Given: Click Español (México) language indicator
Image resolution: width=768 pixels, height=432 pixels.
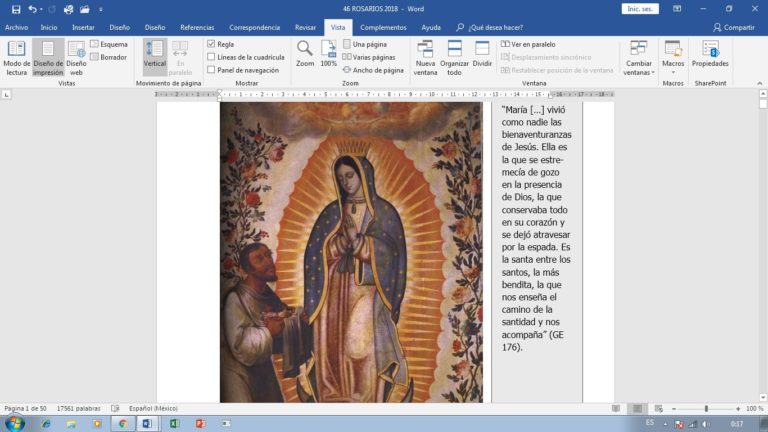Looking at the screenshot, I should pos(153,408).
